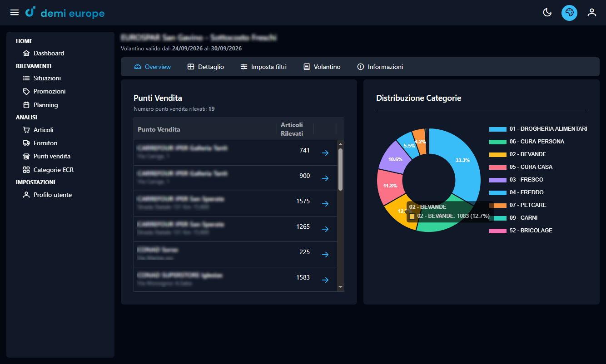
Task: Toggle 02 - BEVANDE legend entry
Action: click(517, 154)
